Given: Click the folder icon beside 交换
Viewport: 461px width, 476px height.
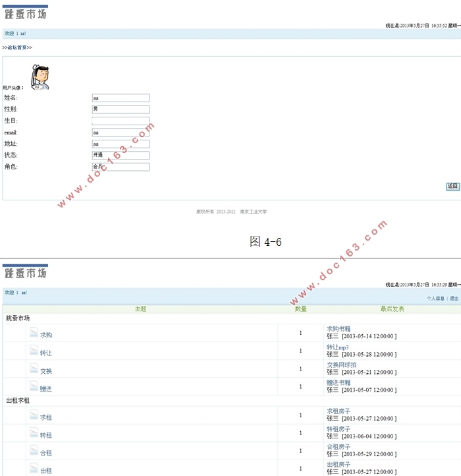Looking at the screenshot, I should [34, 369].
